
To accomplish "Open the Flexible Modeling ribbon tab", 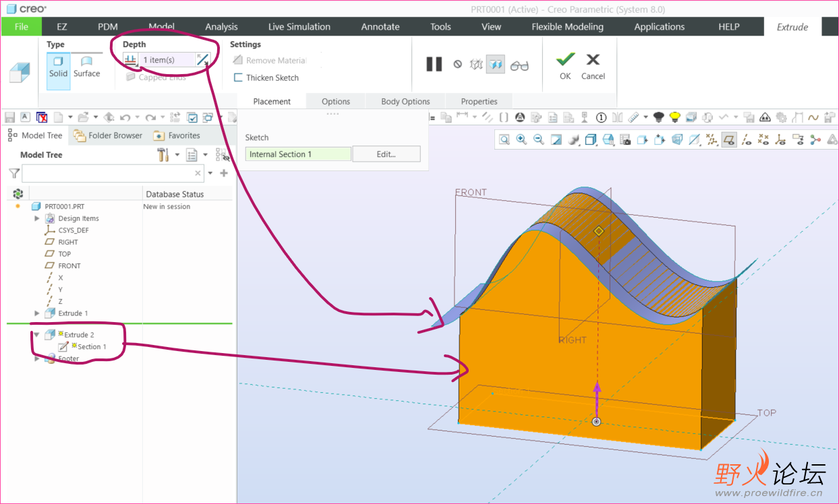I will tap(567, 27).
